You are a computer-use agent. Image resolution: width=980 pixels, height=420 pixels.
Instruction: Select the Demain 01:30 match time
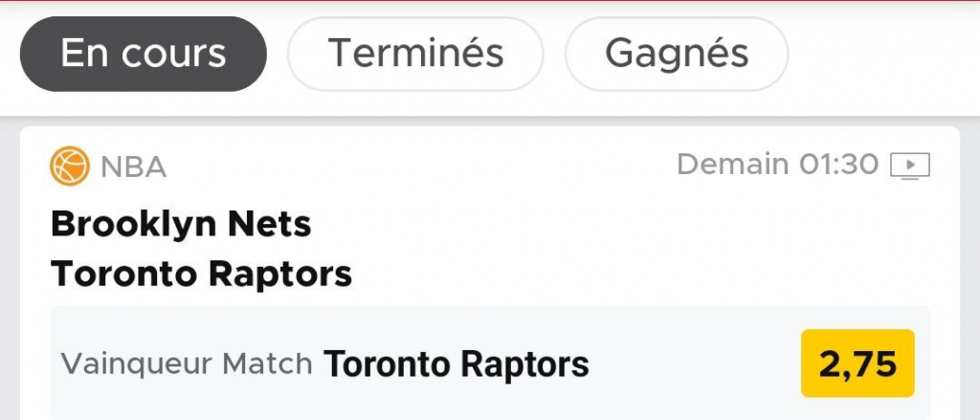[776, 166]
